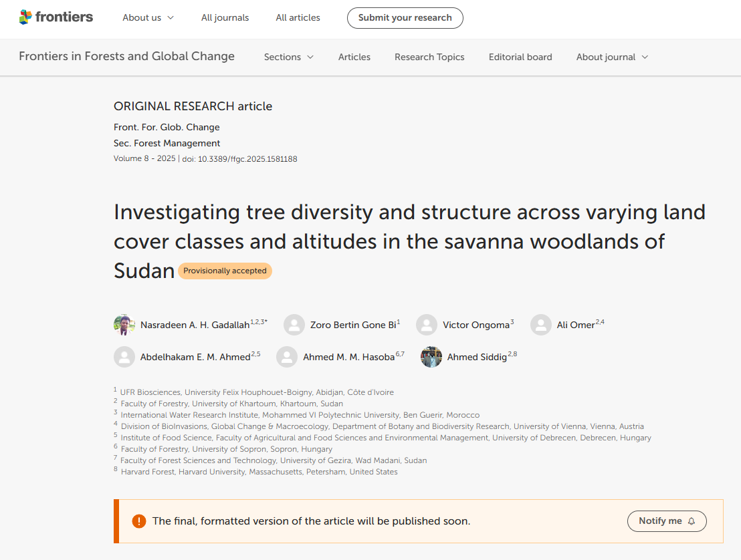Open Nasradeen A. H. Gadallah author link
Viewport: 741px width, 560px height.
(195, 325)
